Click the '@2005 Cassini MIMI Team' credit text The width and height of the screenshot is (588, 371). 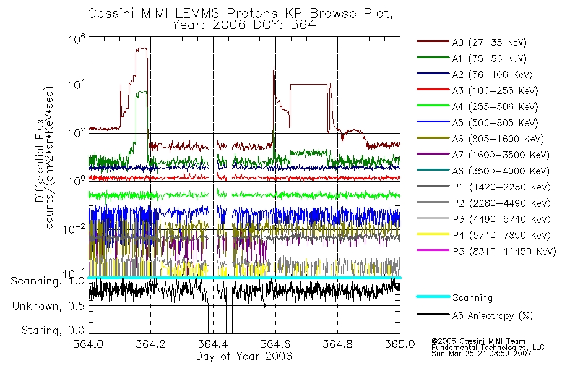coord(478,341)
